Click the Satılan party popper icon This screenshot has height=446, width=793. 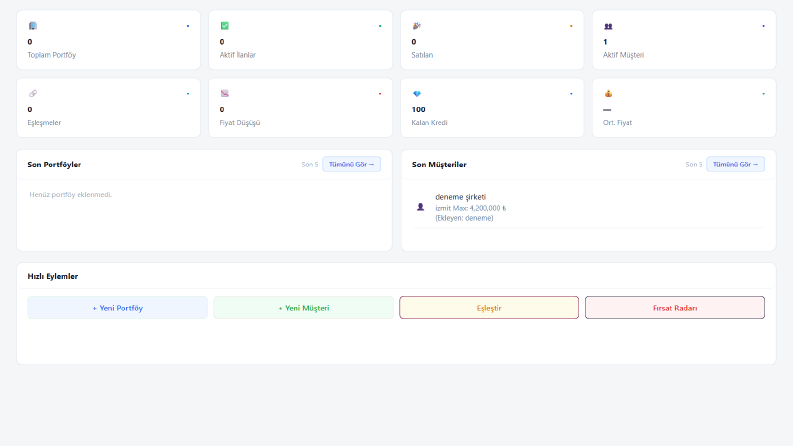point(417,26)
